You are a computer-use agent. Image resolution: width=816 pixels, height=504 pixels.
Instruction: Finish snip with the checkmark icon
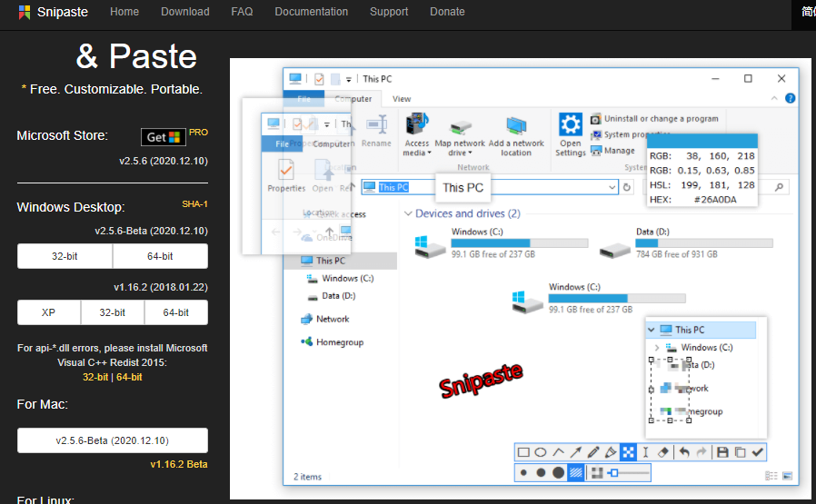(758, 452)
